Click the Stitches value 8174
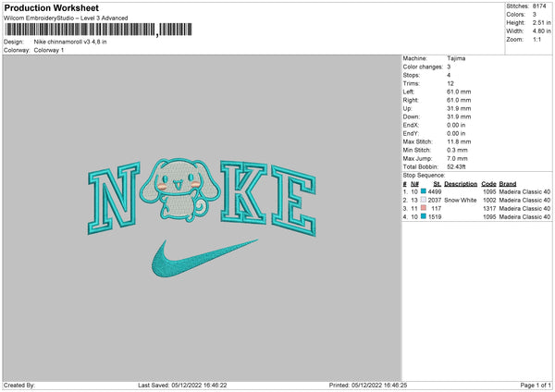 (x=539, y=6)
